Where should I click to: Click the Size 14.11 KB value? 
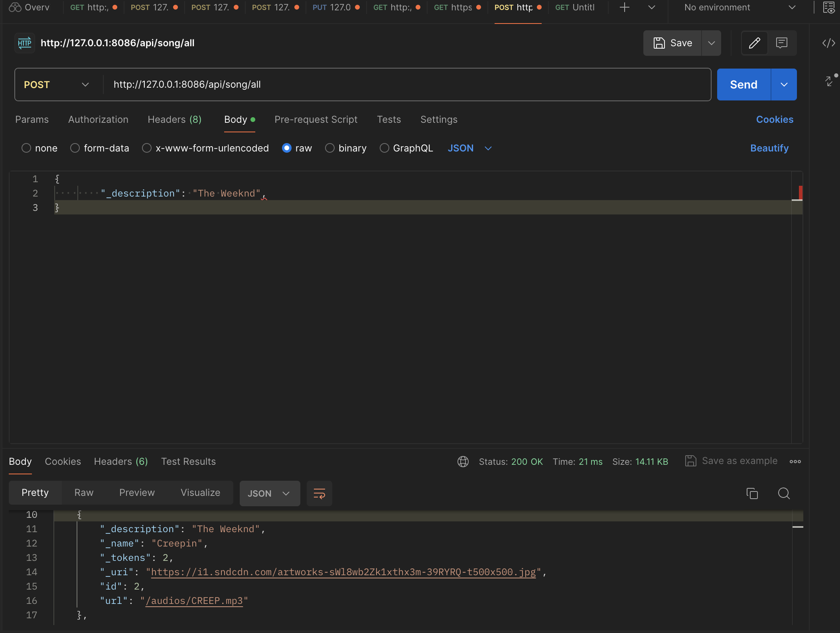[x=652, y=462]
